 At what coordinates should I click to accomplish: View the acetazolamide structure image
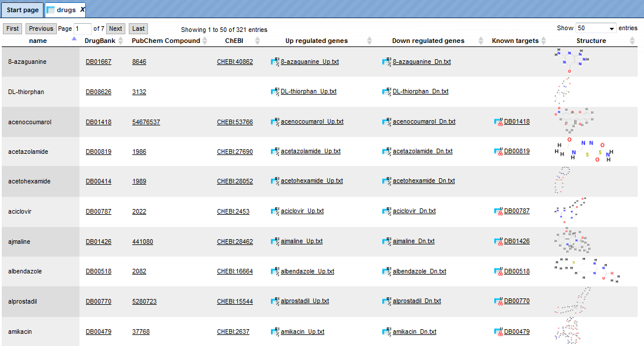click(583, 151)
